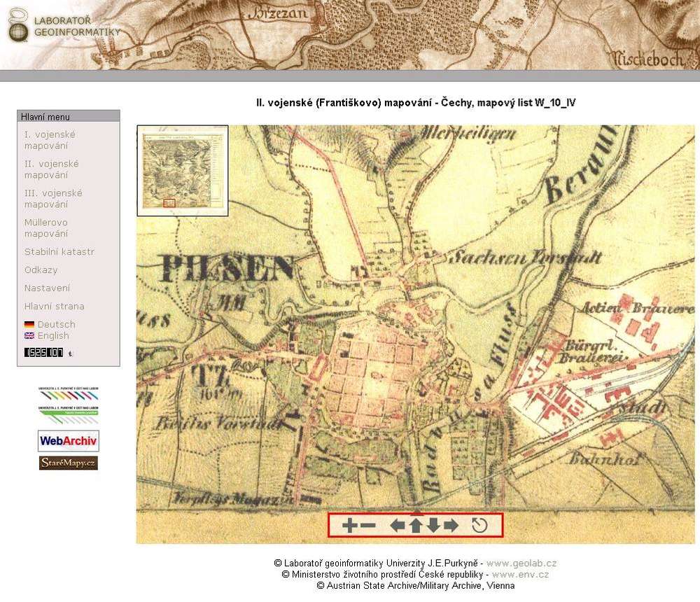
Task: Select III. vojenské mapování from menu
Action: pos(53,199)
